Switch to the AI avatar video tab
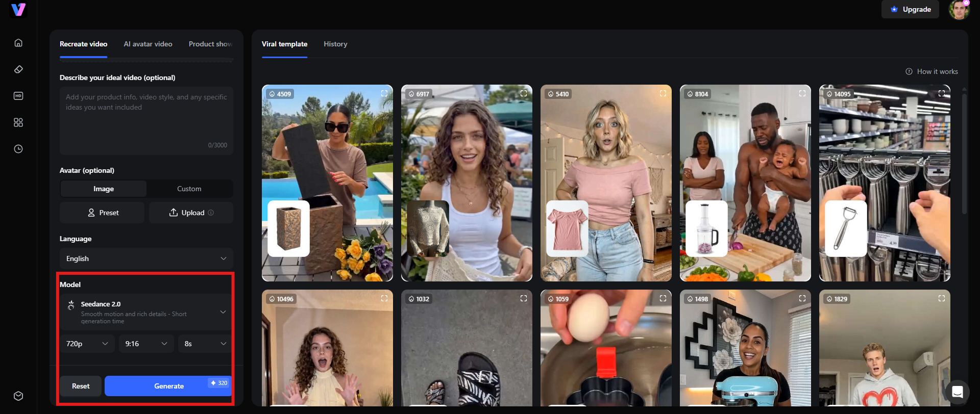This screenshot has height=414, width=980. [x=148, y=44]
